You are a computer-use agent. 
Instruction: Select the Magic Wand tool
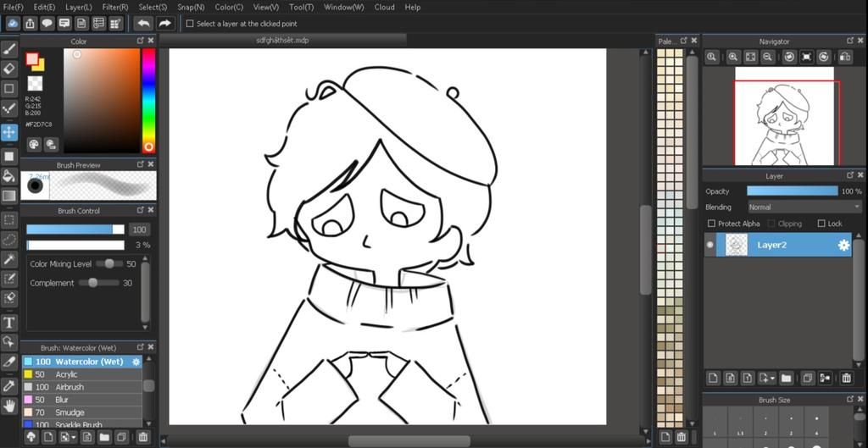pyautogui.click(x=8, y=259)
